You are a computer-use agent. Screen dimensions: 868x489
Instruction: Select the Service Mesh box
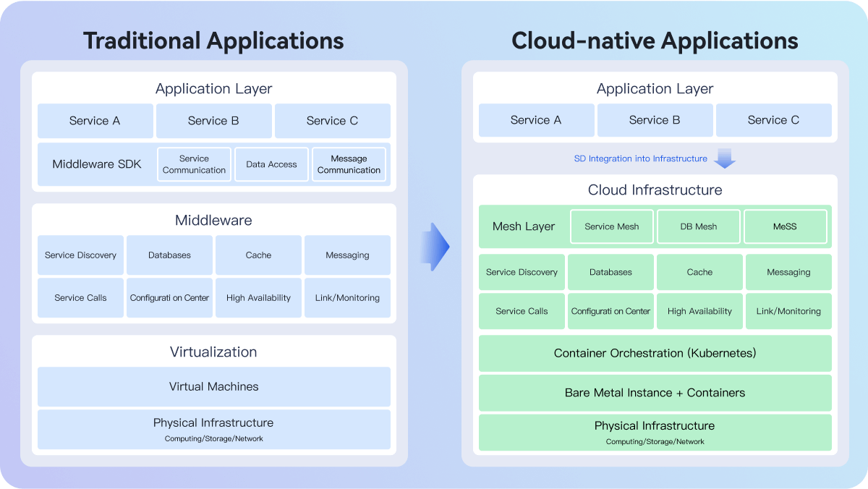612,226
